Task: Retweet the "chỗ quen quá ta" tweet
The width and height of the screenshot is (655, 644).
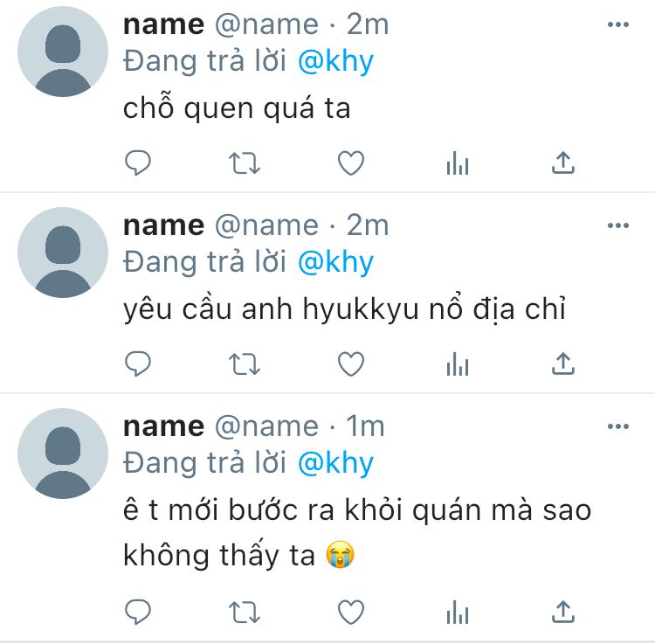Action: coord(245,163)
